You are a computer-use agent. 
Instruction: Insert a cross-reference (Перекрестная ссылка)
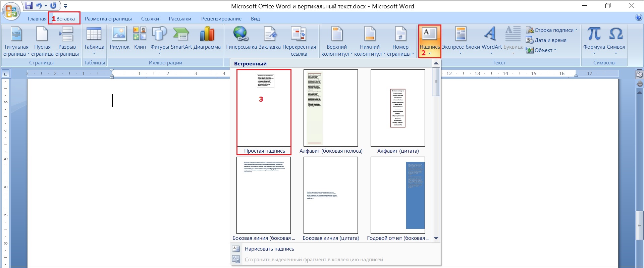[299, 42]
